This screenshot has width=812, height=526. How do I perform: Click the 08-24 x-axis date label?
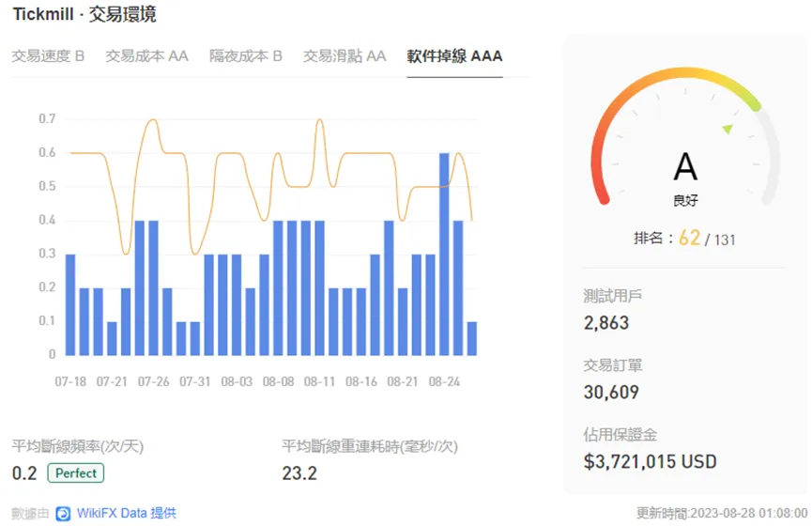444,382
